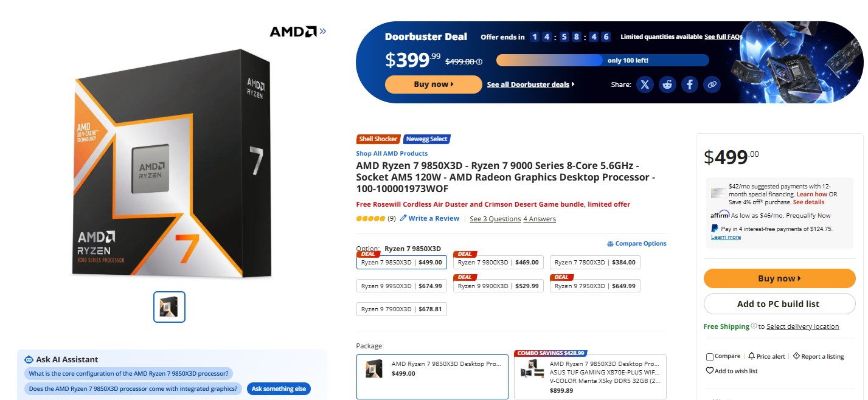Viewport: 868px width, 400px height.
Task: Choose combo savings package $899.89
Action: (x=590, y=377)
